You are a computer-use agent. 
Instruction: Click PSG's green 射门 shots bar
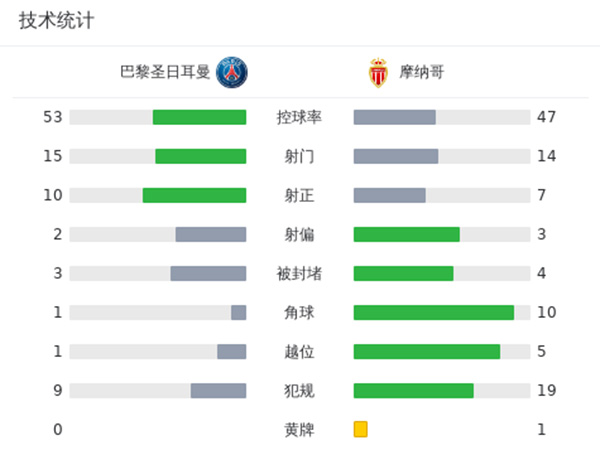click(200, 156)
